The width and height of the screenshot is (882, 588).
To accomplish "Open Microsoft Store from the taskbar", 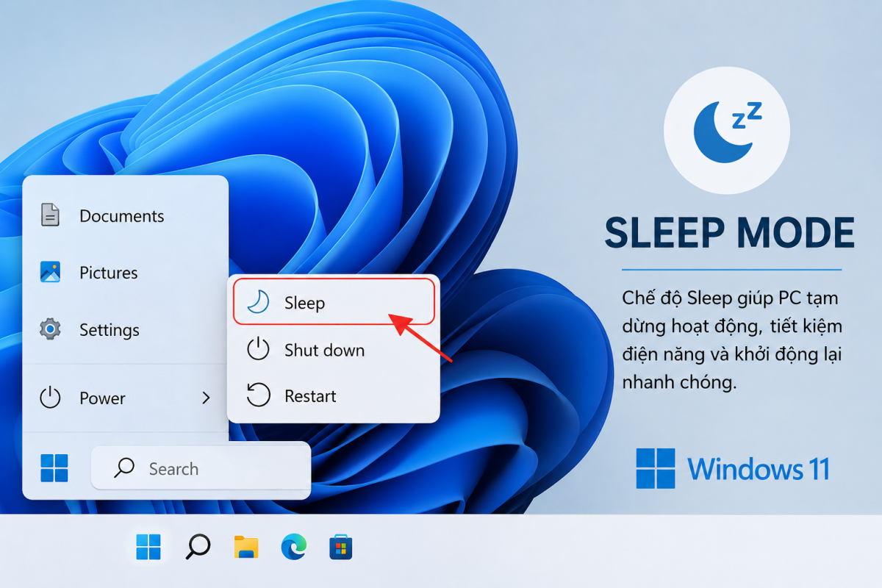I will pyautogui.click(x=341, y=547).
